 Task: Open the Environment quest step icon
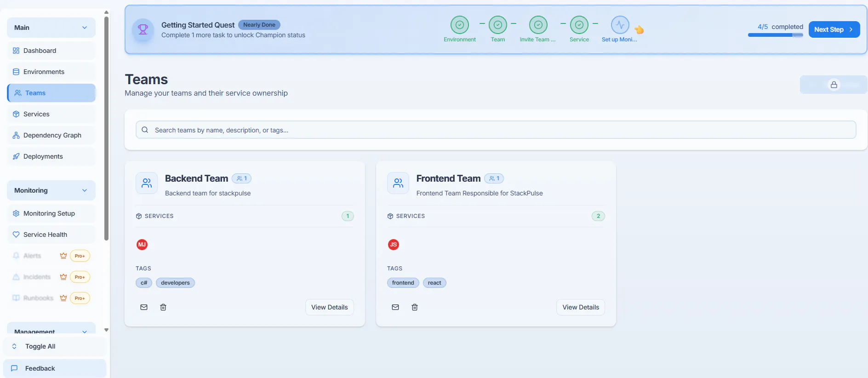click(x=460, y=25)
